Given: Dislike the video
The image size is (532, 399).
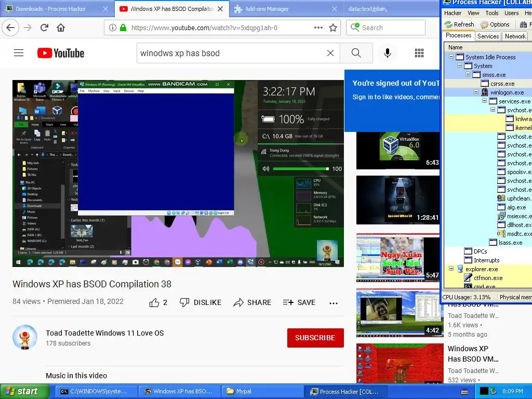Looking at the screenshot, I should point(200,302).
